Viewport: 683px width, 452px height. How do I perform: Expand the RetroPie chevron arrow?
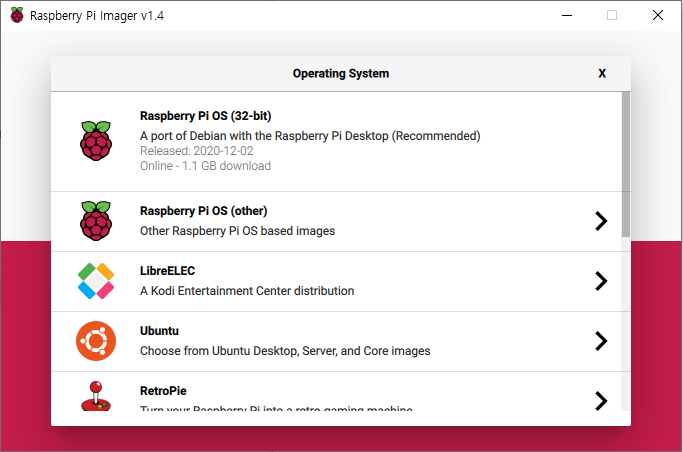click(x=601, y=401)
